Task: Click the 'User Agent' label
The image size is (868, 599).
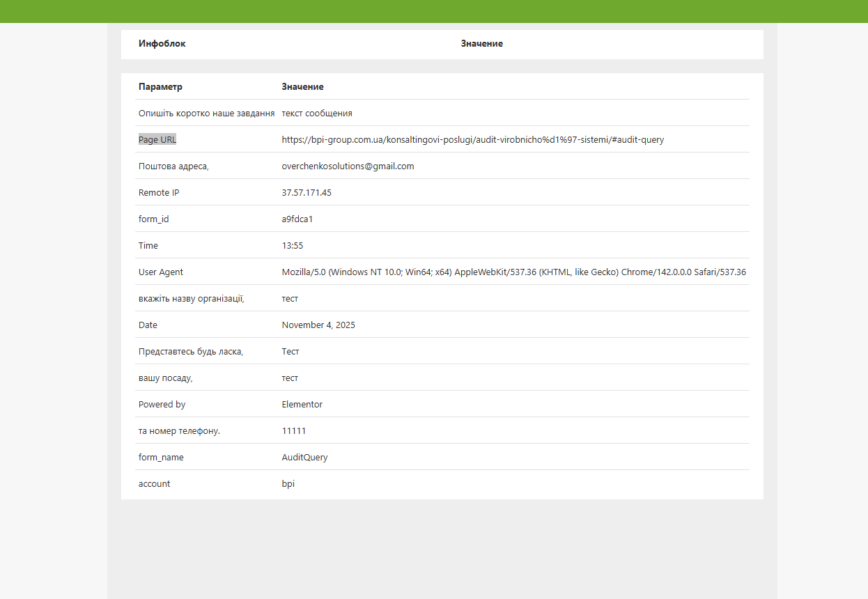Action: 161,272
